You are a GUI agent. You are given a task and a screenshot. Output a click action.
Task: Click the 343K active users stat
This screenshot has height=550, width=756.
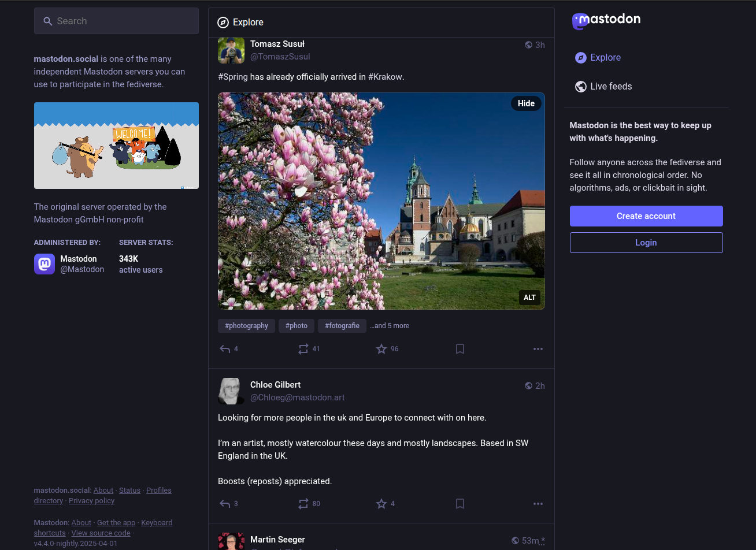[140, 264]
